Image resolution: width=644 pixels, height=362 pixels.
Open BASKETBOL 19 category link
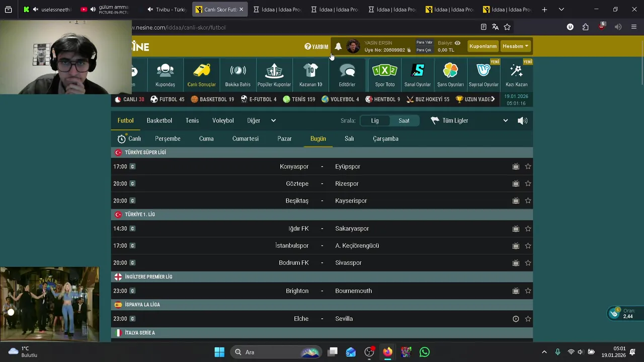pos(212,100)
